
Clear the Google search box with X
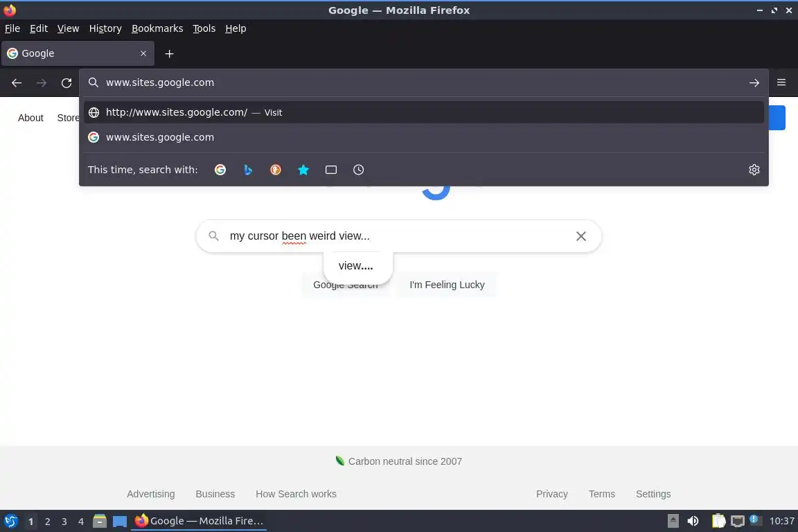click(x=580, y=236)
